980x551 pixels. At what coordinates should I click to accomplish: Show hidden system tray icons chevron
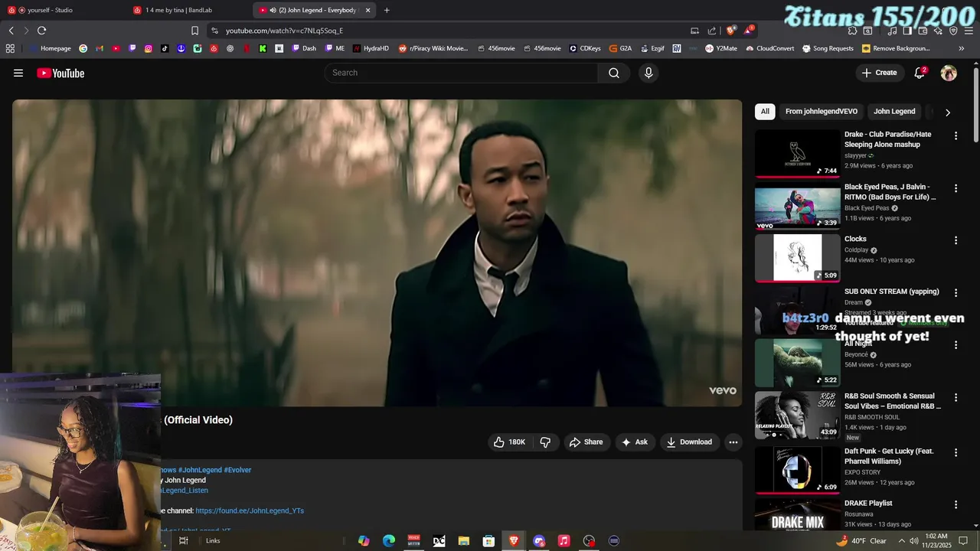[901, 541]
